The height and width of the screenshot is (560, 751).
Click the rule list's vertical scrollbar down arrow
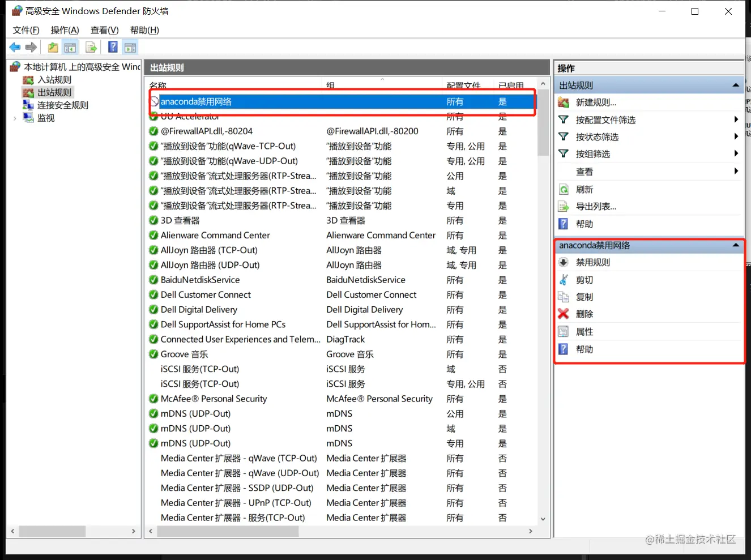pyautogui.click(x=543, y=519)
